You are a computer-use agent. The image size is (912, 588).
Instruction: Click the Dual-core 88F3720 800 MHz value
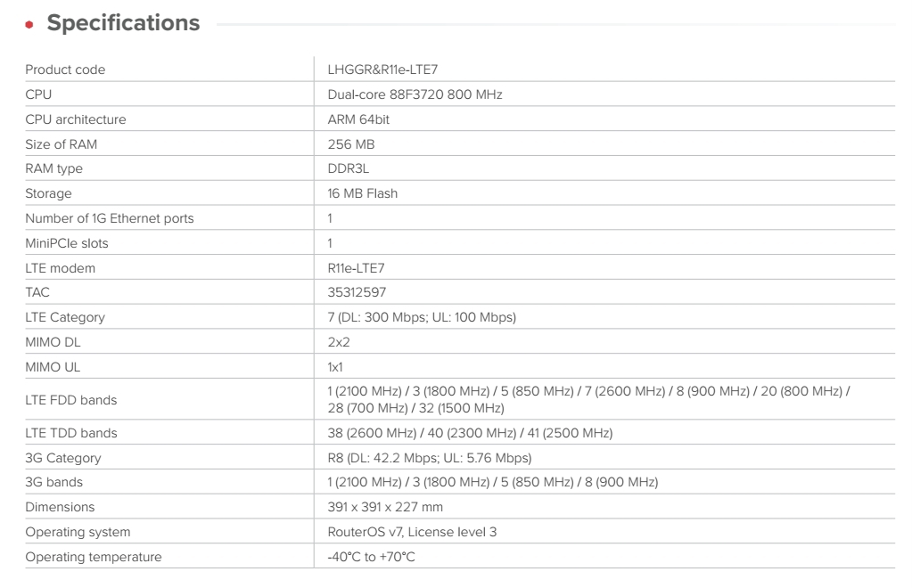(x=415, y=94)
